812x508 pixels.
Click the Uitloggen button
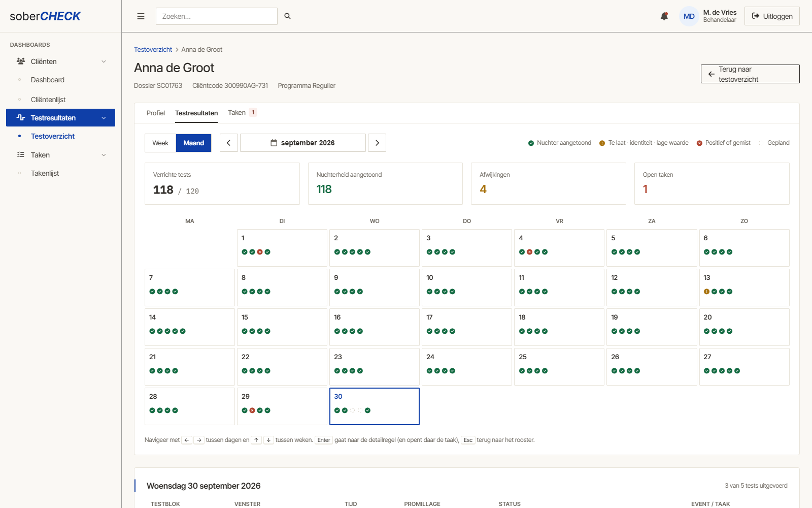coord(772,16)
